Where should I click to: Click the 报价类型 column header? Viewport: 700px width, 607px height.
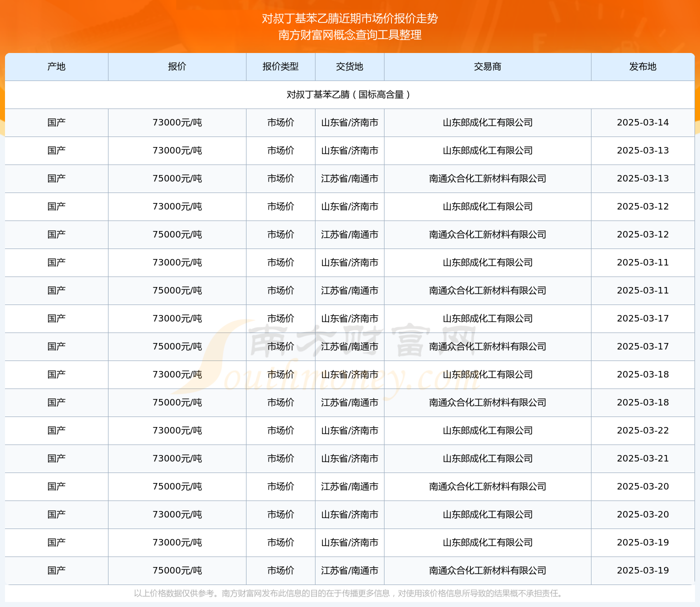(280, 66)
